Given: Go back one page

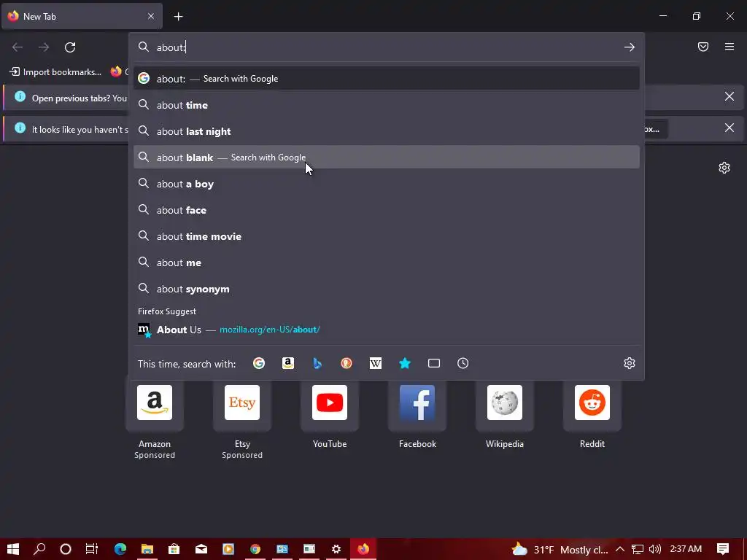Looking at the screenshot, I should (x=18, y=47).
